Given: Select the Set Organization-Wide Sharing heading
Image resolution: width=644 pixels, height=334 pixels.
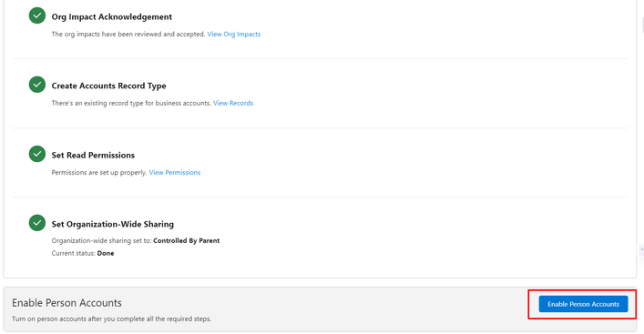Looking at the screenshot, I should click(113, 224).
